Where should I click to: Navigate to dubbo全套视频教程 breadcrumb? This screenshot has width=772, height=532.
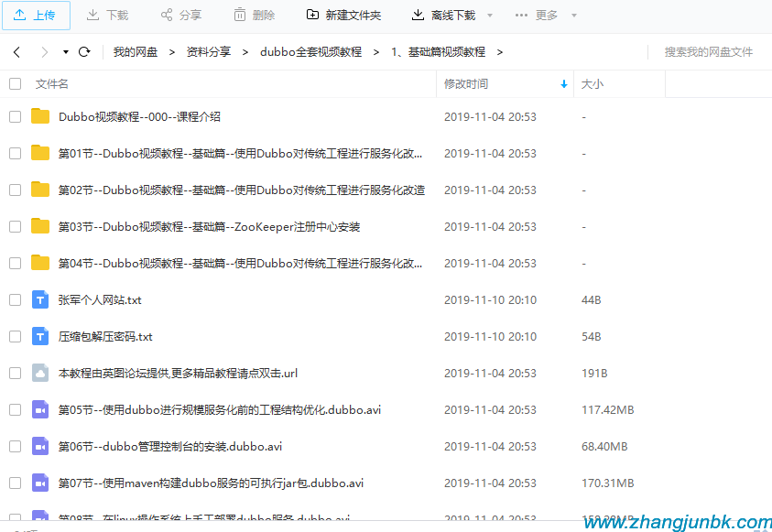310,52
